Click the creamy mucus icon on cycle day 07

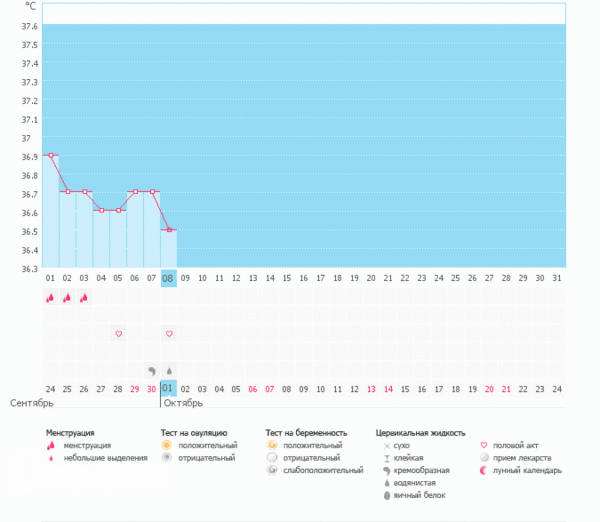(152, 369)
